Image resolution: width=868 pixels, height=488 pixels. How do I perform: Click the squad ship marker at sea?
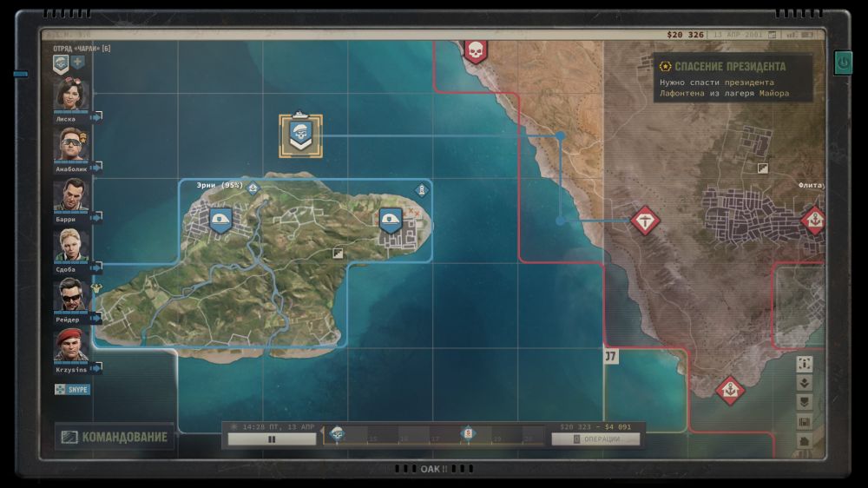(x=300, y=135)
